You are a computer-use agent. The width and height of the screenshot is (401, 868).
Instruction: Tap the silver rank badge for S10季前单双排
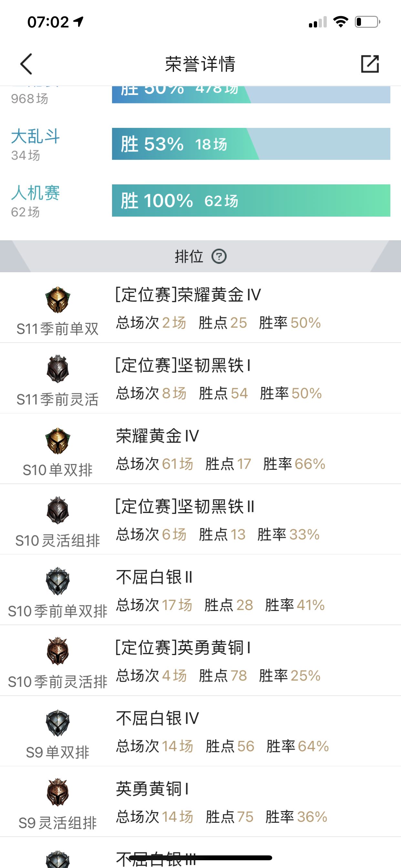pos(57,581)
